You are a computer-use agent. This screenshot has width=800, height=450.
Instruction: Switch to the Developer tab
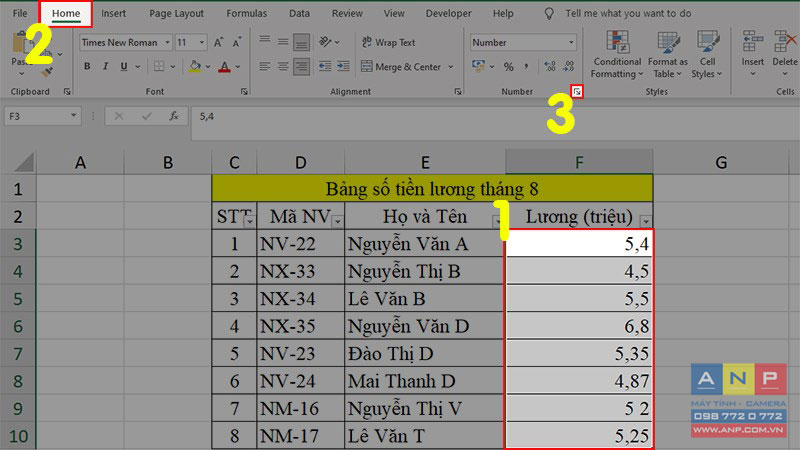448,13
